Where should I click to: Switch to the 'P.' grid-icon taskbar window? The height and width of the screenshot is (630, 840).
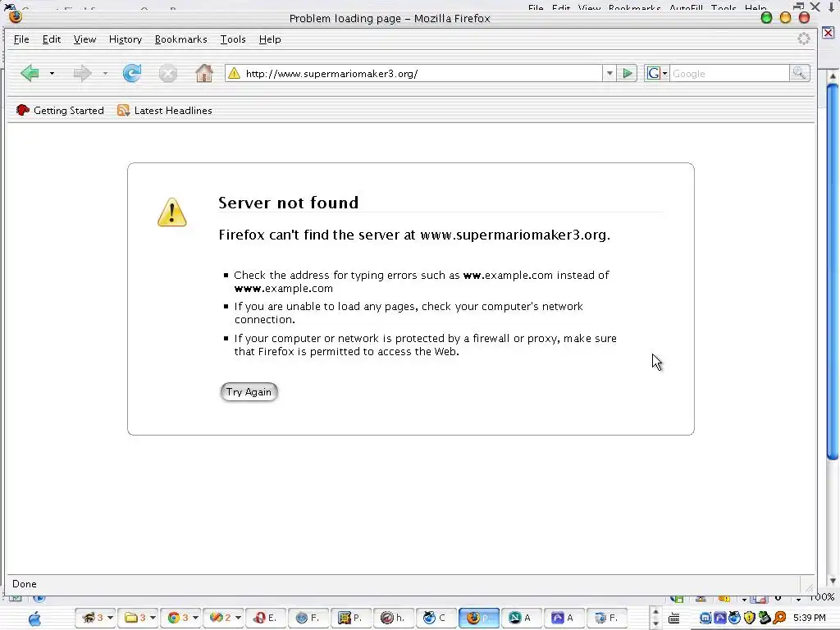[350, 618]
